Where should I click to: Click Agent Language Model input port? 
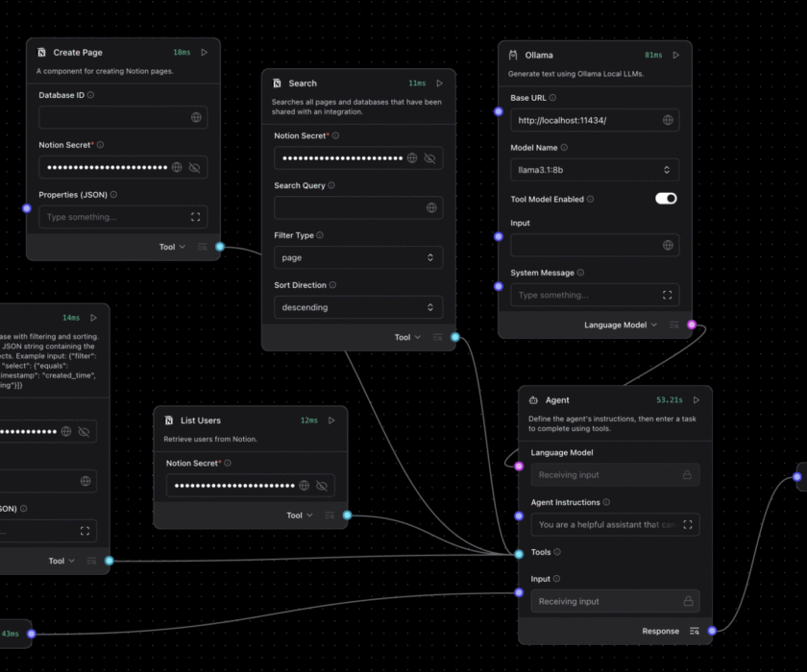pos(520,467)
